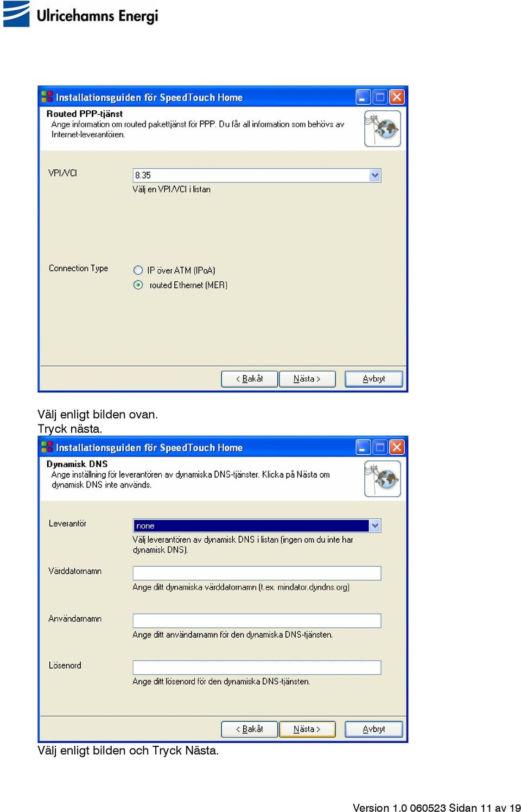521x812 pixels.
Task: Click Nästa in the Routed PPP-tjänst dialog
Action: coord(307,379)
